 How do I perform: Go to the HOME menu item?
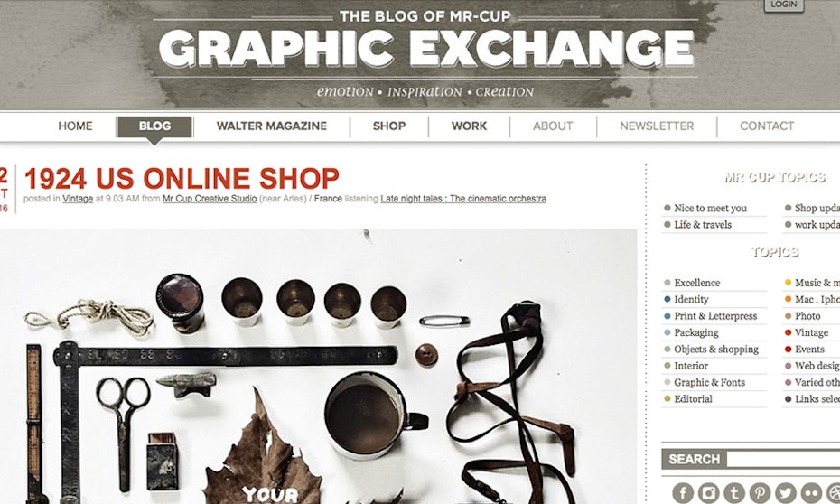(x=76, y=126)
